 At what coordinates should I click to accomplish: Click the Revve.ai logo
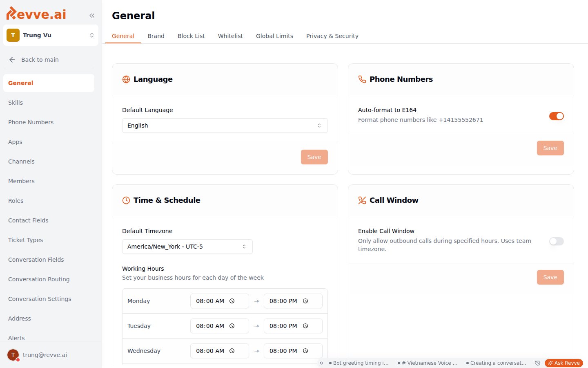point(36,13)
